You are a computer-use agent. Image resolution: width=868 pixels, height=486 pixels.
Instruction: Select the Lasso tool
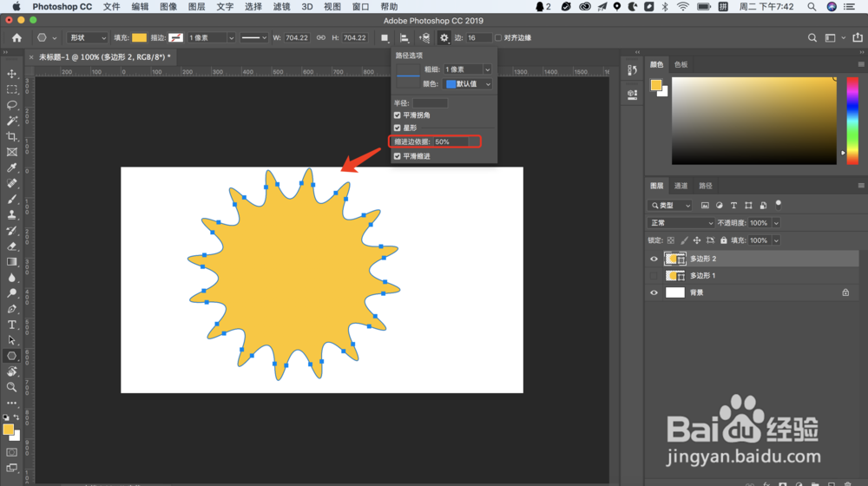(x=11, y=105)
